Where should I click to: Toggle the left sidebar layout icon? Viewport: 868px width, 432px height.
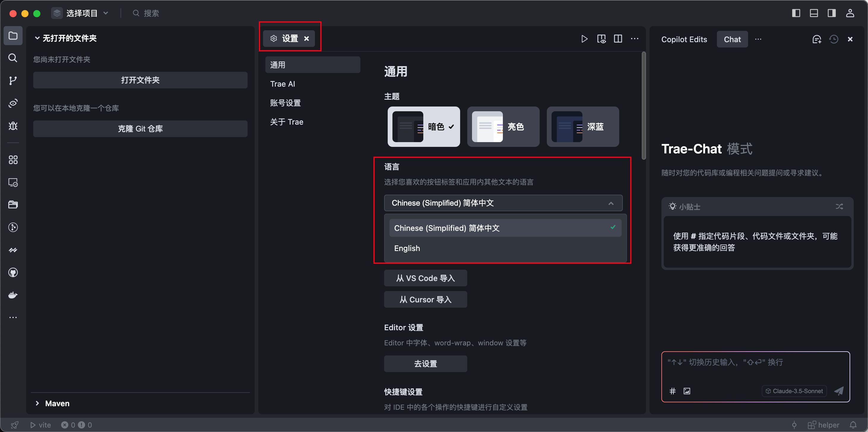(796, 13)
